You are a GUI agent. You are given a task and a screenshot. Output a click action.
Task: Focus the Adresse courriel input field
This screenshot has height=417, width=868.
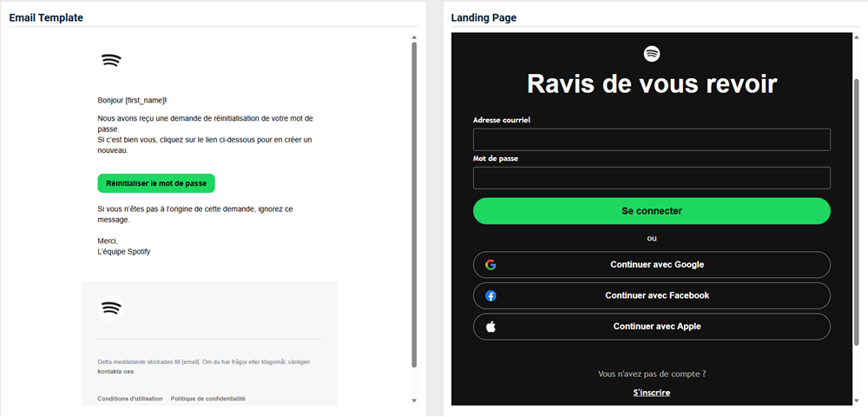coord(651,140)
